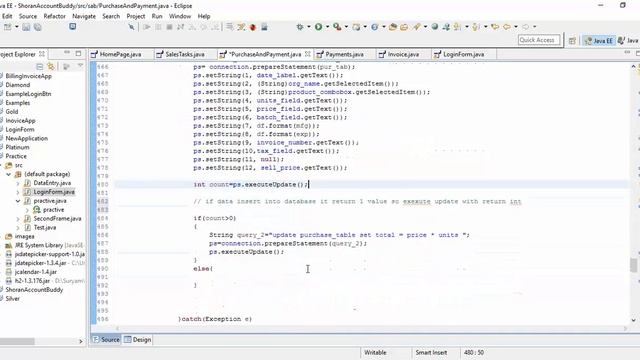The image size is (640, 360).
Task: Switch to the Design editor tab
Action: (x=138, y=340)
